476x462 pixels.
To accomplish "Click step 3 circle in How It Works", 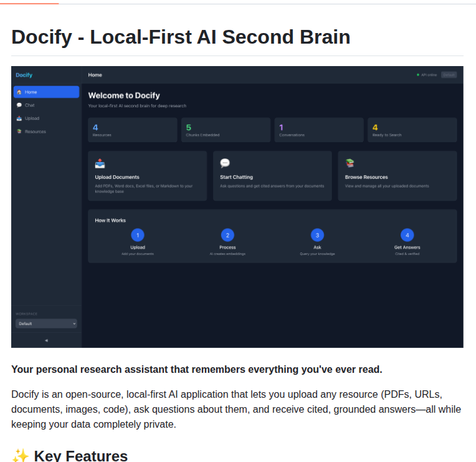I will tap(317, 235).
